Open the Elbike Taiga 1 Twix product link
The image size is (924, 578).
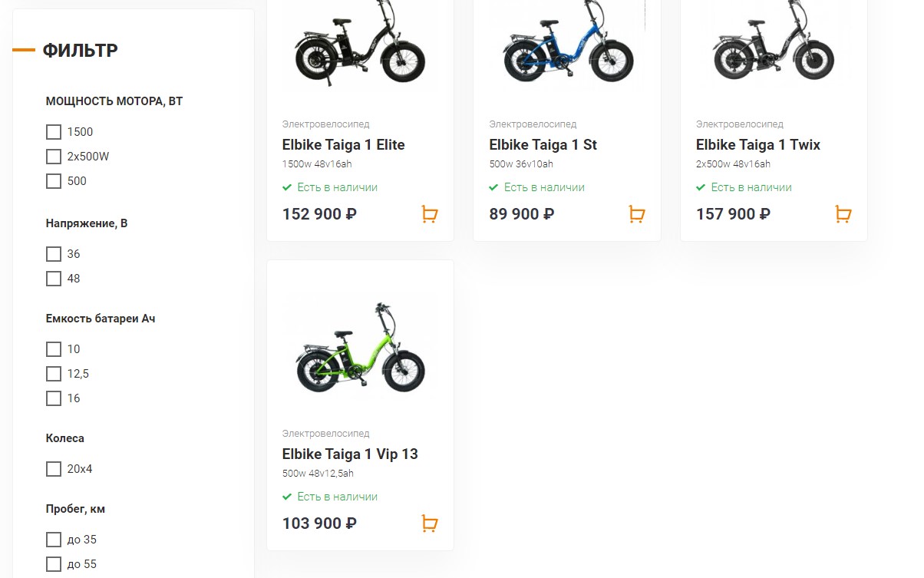[757, 145]
